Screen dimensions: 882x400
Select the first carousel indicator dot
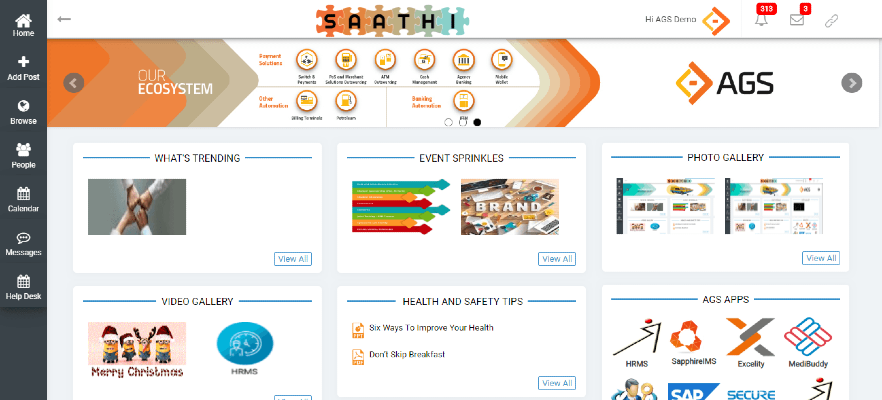click(449, 122)
